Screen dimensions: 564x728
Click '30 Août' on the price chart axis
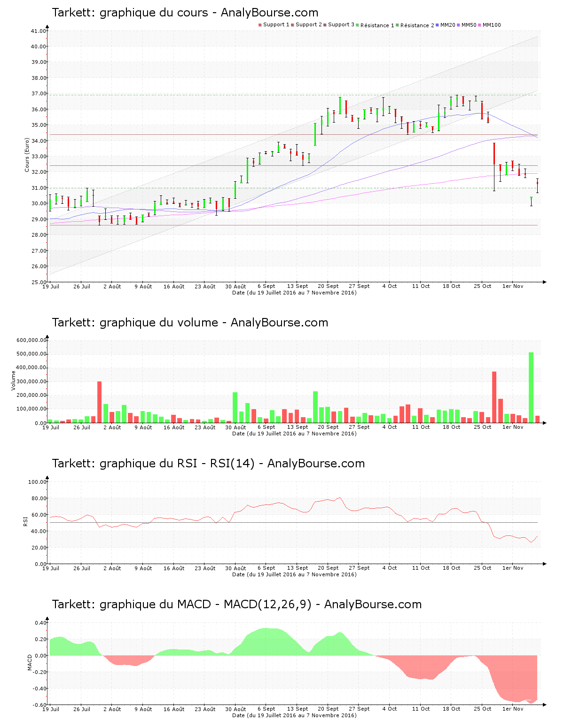(235, 286)
